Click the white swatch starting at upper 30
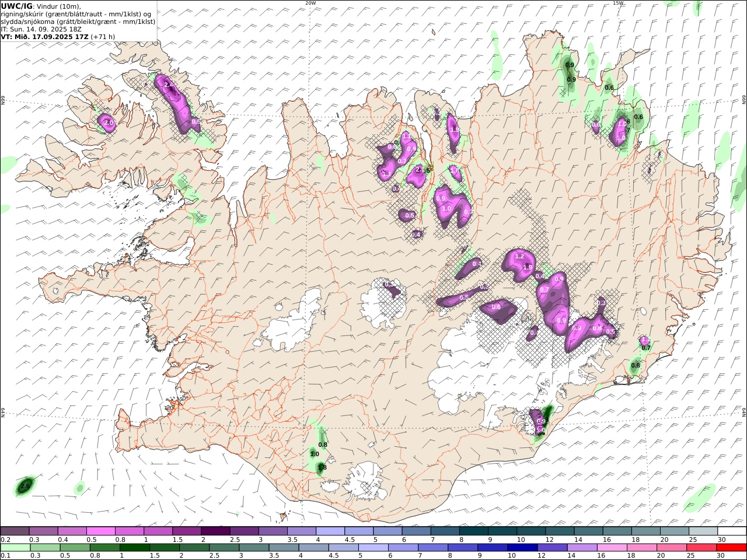Screen dimensions: 747x560 click(732, 531)
